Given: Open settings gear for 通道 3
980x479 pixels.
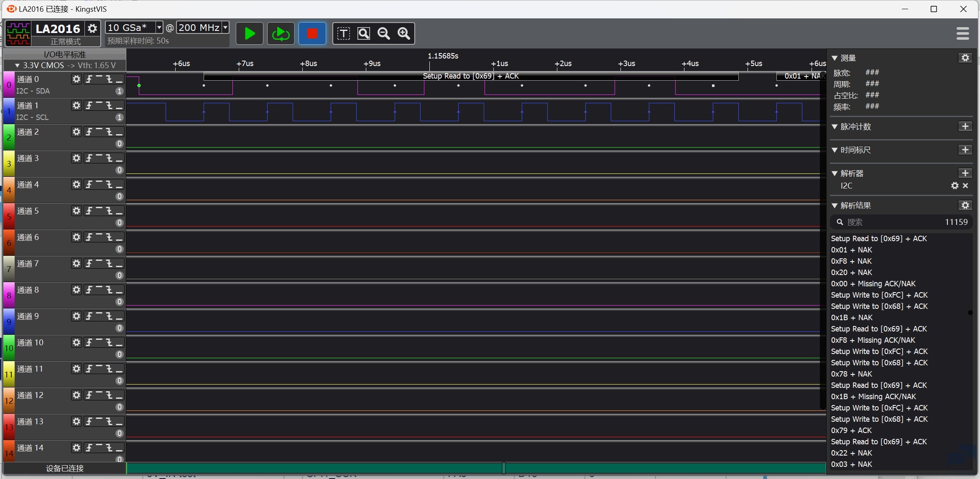Looking at the screenshot, I should [x=76, y=158].
